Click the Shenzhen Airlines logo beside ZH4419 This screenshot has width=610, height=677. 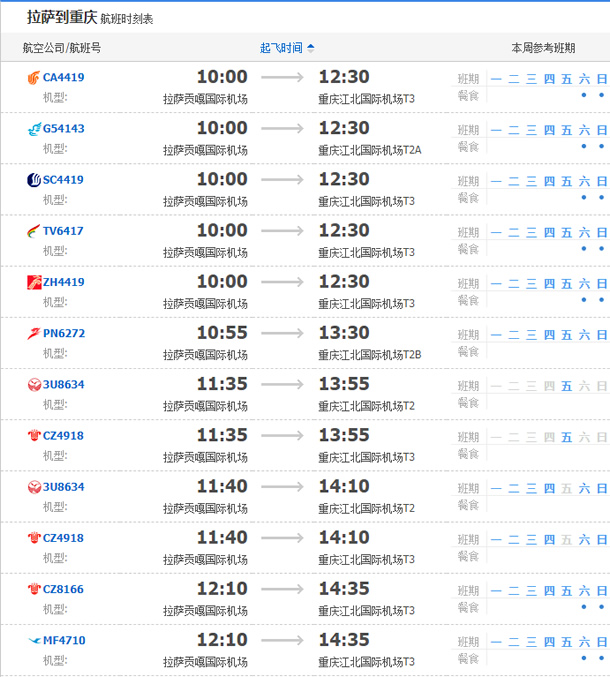pos(34,282)
